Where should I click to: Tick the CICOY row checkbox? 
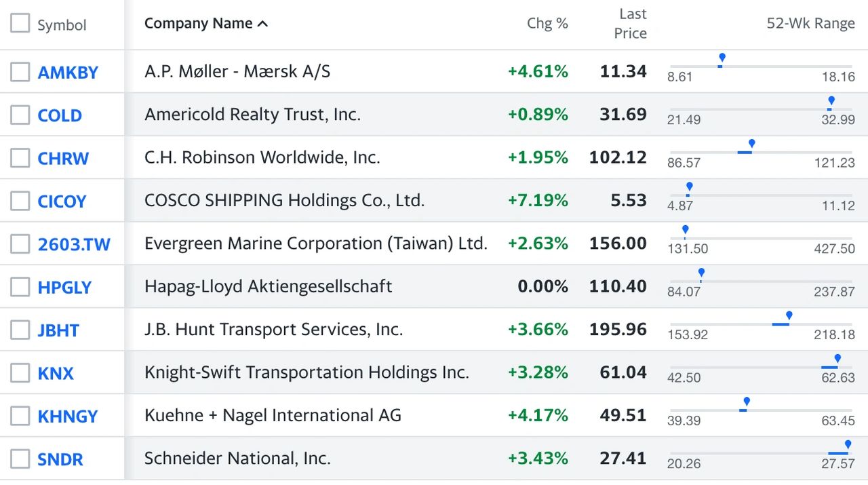click(x=20, y=201)
